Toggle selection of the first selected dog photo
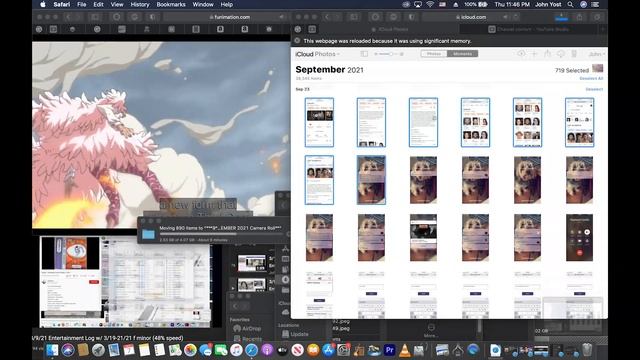The image size is (640, 360). pyautogui.click(x=371, y=180)
